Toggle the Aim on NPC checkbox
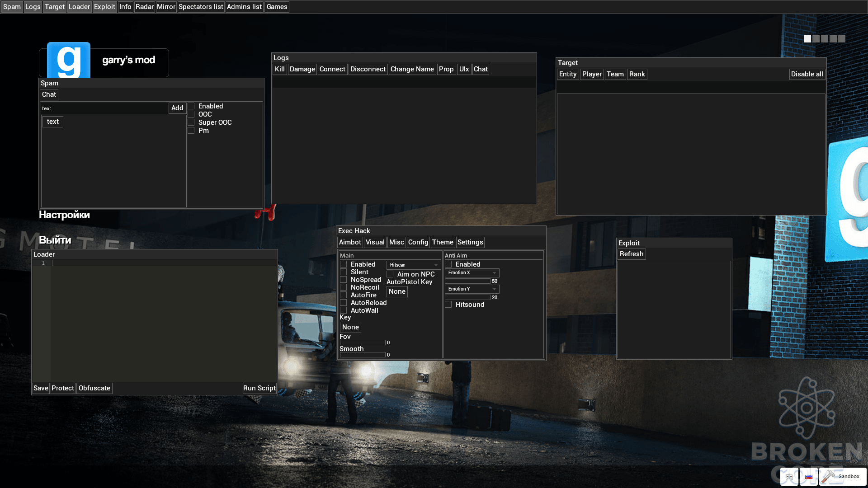 click(390, 274)
